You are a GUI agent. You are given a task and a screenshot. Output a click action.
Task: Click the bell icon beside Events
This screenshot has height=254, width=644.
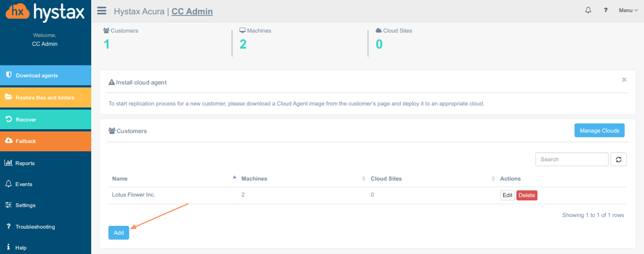[x=8, y=184]
